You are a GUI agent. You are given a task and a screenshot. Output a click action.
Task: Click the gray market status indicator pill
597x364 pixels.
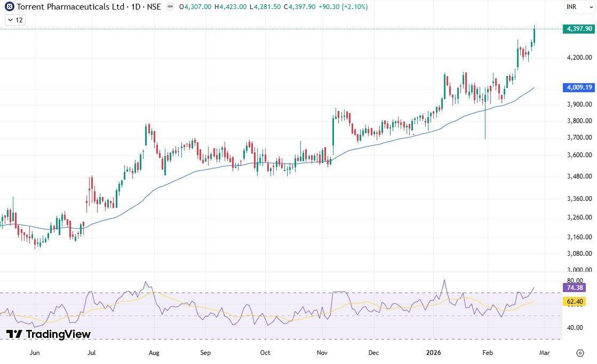coord(171,6)
